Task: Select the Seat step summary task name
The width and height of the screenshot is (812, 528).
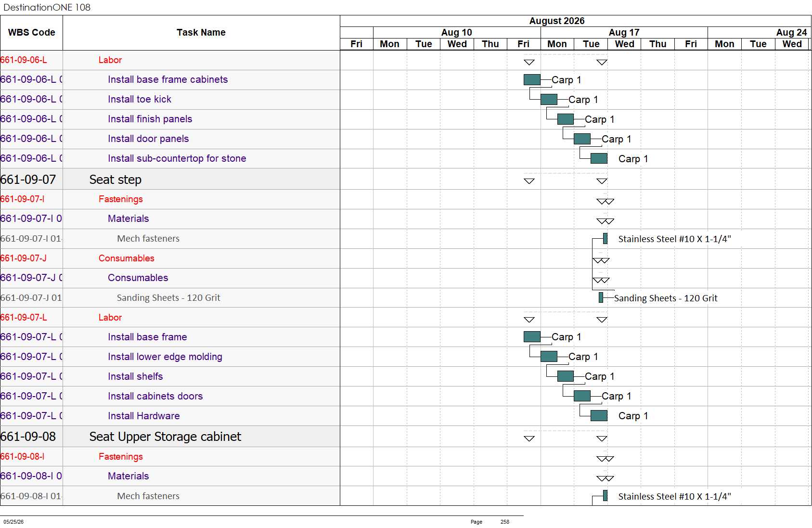Action: [116, 180]
